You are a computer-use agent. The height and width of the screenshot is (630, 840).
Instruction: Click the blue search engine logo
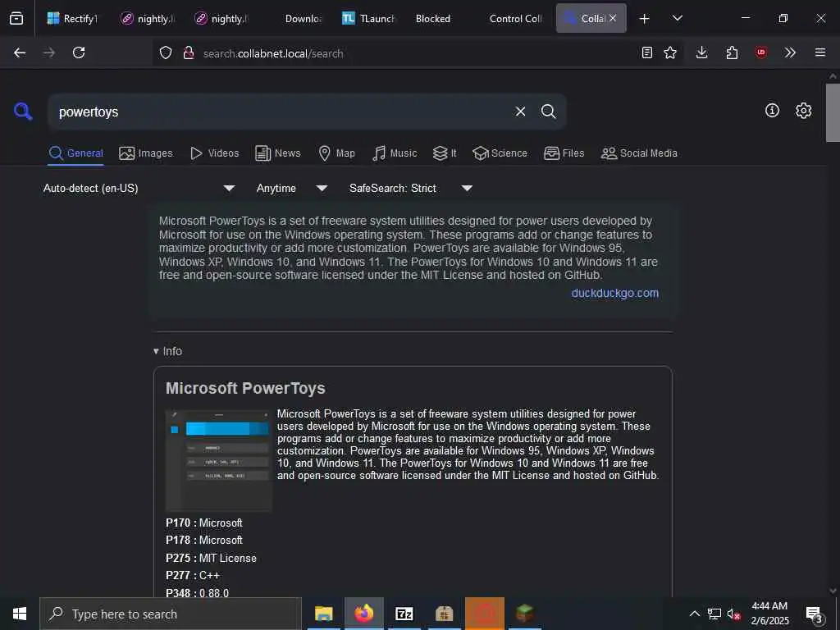coord(23,112)
